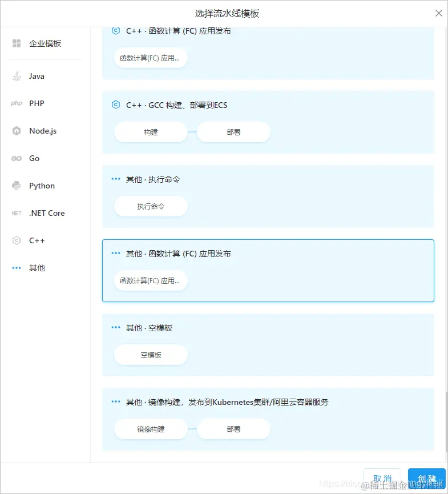Viewport: 448px width, 494px height.
Task: Click blue hexagon icon on C++ GCC template card
Action: (x=116, y=105)
